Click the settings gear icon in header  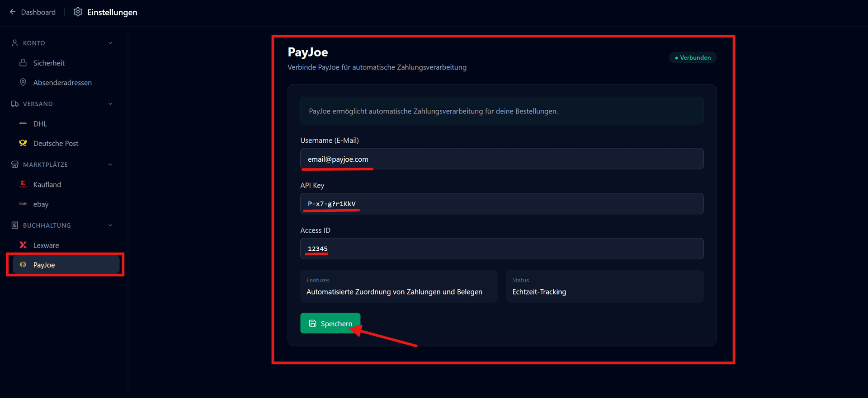coord(78,12)
